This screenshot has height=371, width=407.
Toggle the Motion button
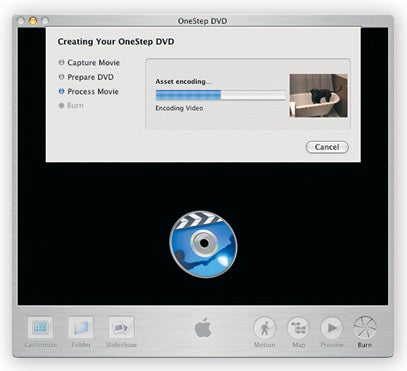[x=265, y=328]
